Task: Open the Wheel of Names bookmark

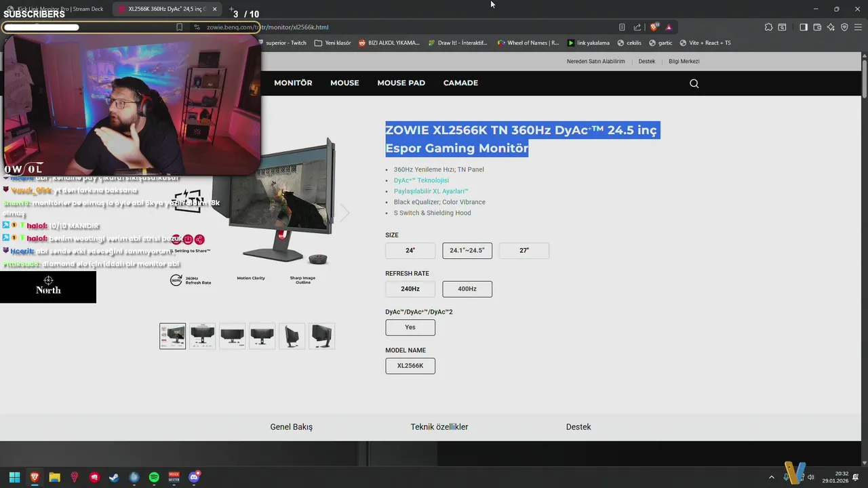Action: 528,43
